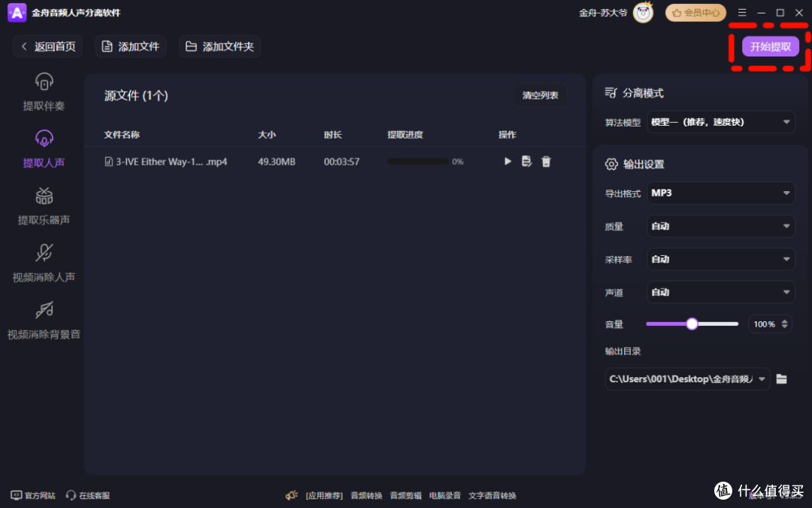Image resolution: width=812 pixels, height=508 pixels.
Task: Click the extraction progress bar at 0%
Action: coord(418,162)
